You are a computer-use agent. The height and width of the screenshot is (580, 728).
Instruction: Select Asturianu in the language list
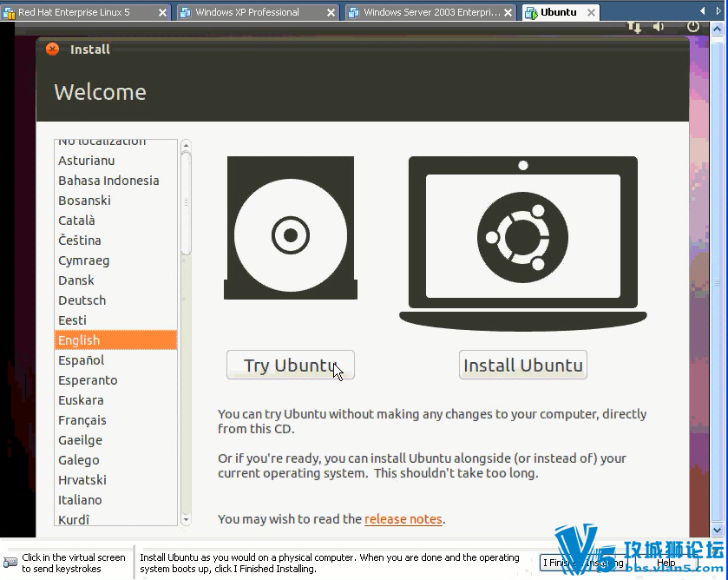click(x=115, y=161)
